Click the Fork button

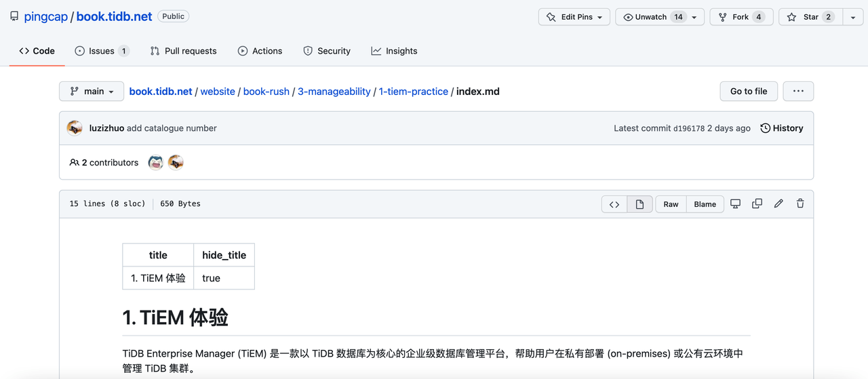click(x=741, y=17)
